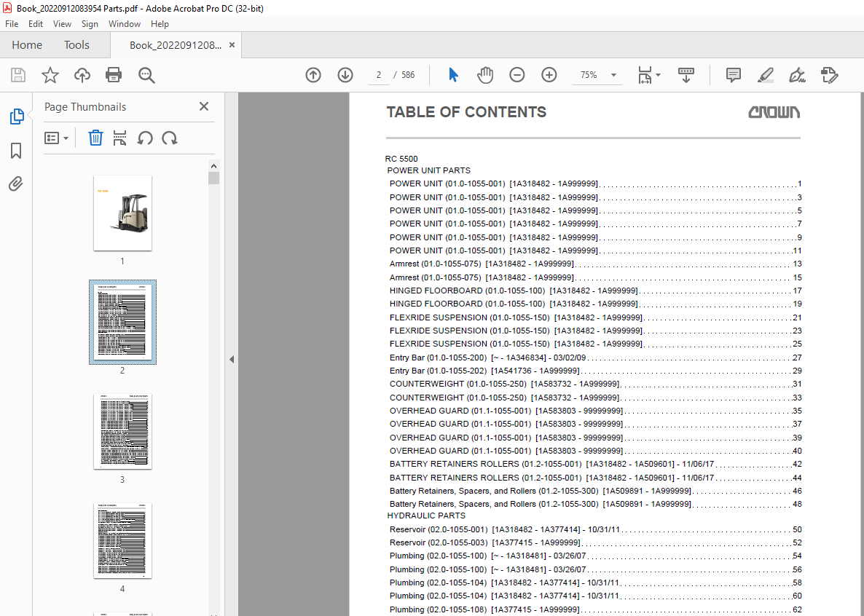The image size is (864, 616).
Task: Switch to the Home tab
Action: tap(27, 45)
